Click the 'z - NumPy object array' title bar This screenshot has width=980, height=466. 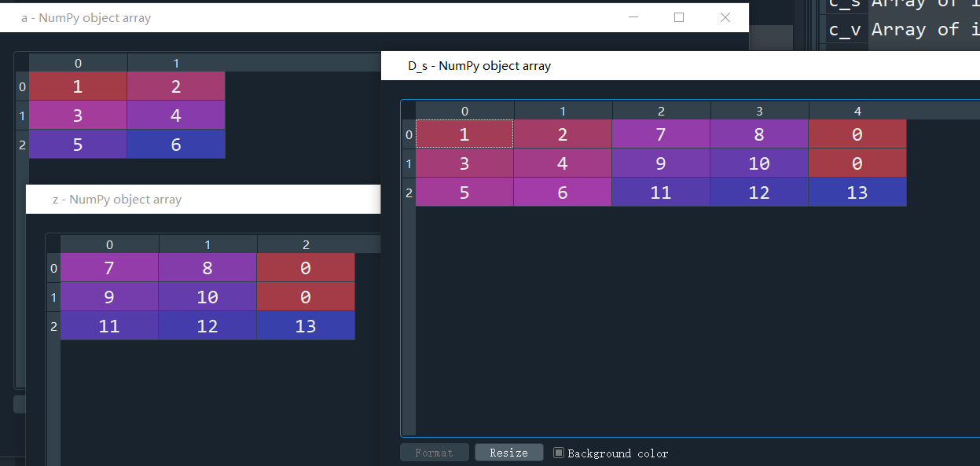pyautogui.click(x=203, y=199)
